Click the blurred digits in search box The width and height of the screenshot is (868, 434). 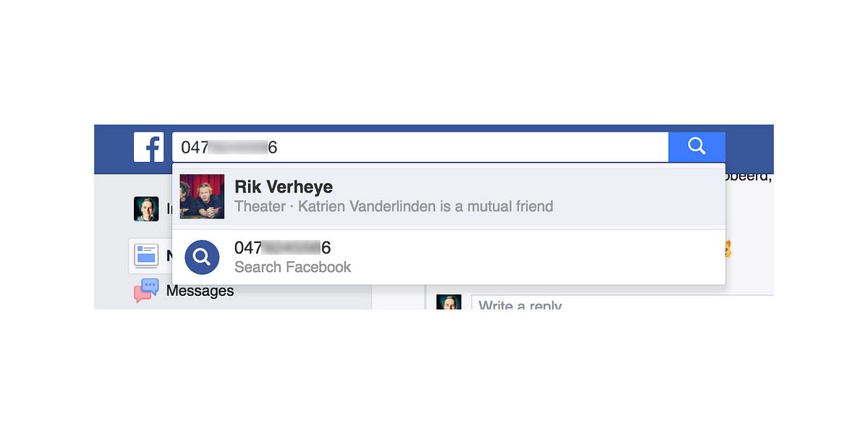tap(238, 148)
